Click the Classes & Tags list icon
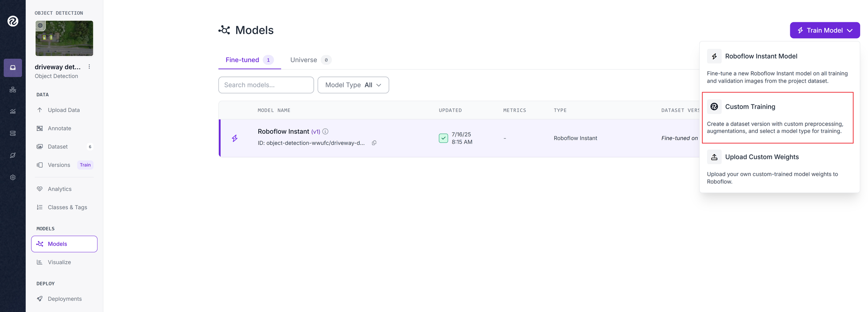The image size is (868, 312). point(39,207)
